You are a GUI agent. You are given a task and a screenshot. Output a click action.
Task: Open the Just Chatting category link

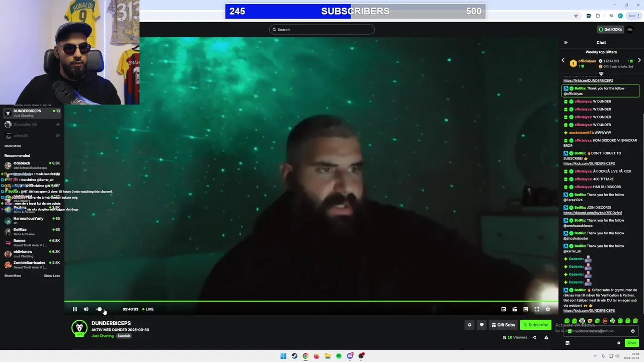pyautogui.click(x=103, y=336)
